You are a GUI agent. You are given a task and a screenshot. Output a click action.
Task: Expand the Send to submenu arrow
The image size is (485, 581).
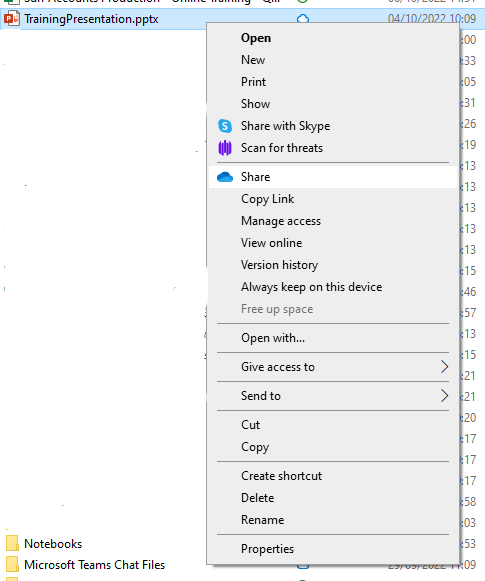point(445,396)
